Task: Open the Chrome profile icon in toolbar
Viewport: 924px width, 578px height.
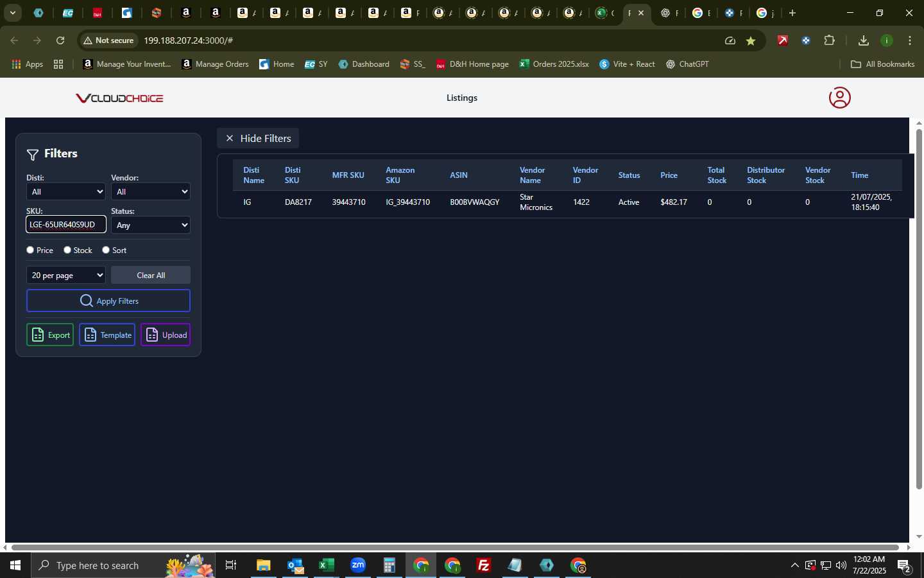Action: click(x=887, y=40)
